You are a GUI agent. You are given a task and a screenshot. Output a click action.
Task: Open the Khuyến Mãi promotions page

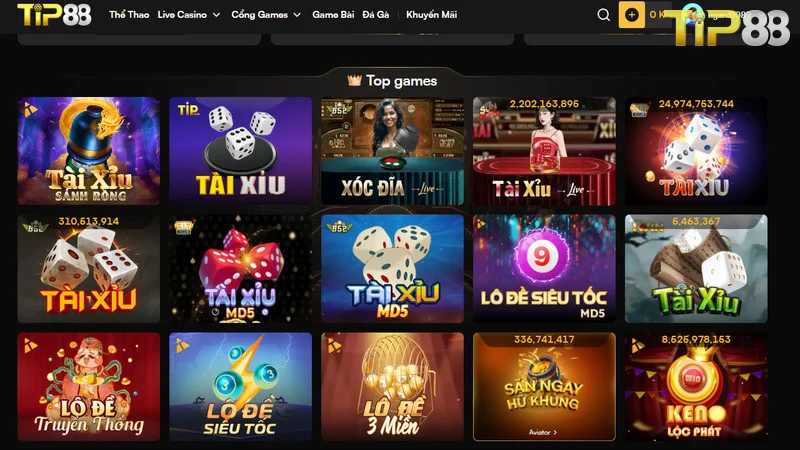tap(432, 15)
